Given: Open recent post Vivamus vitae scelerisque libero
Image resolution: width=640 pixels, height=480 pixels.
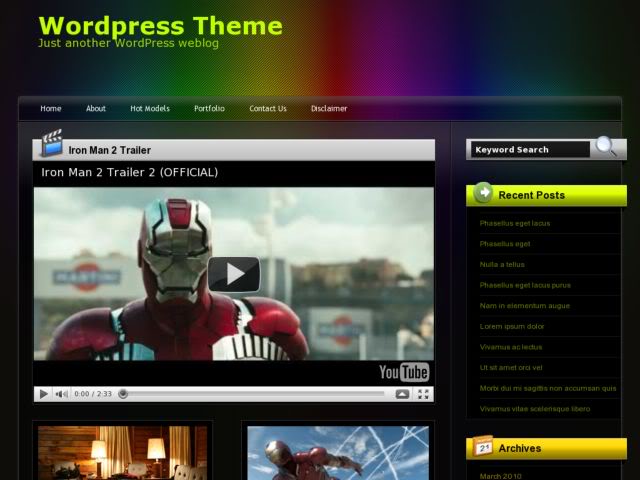Looking at the screenshot, I should click(x=535, y=409).
